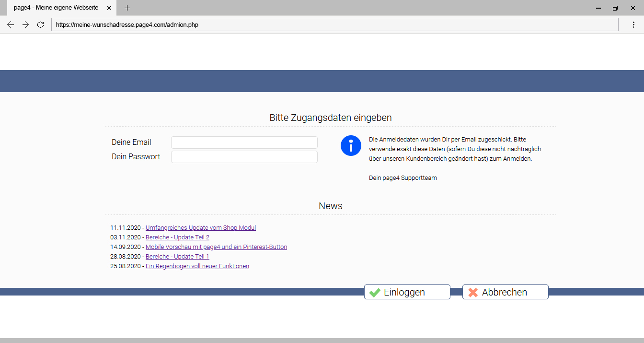This screenshot has width=644, height=343.
Task: Open the Bereiche - Update Teil 2 link
Action: click(x=177, y=237)
